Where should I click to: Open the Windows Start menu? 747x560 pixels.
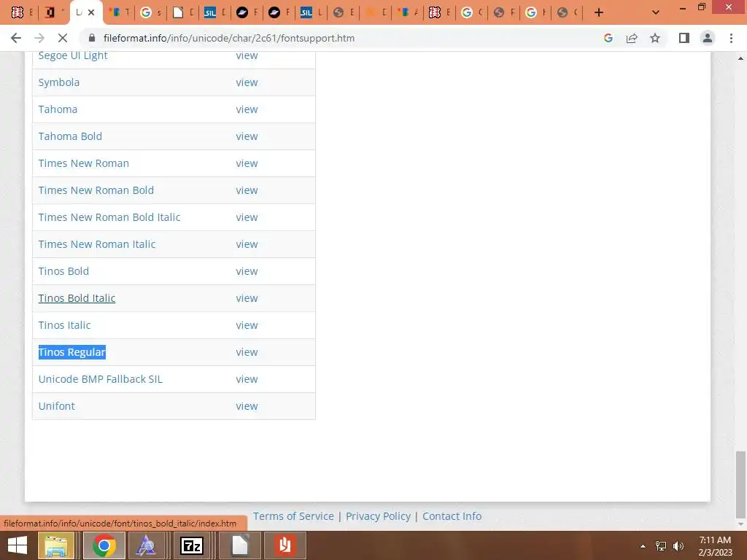(18, 545)
